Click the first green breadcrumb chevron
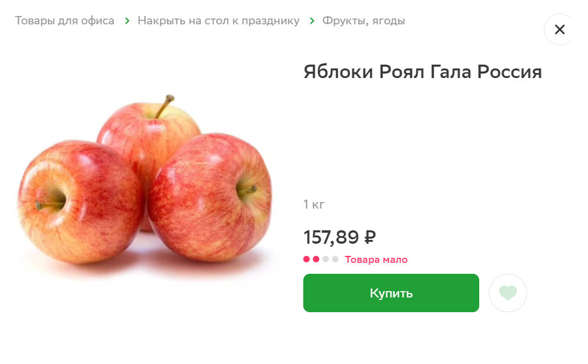This screenshot has height=364, width=588. tap(127, 21)
